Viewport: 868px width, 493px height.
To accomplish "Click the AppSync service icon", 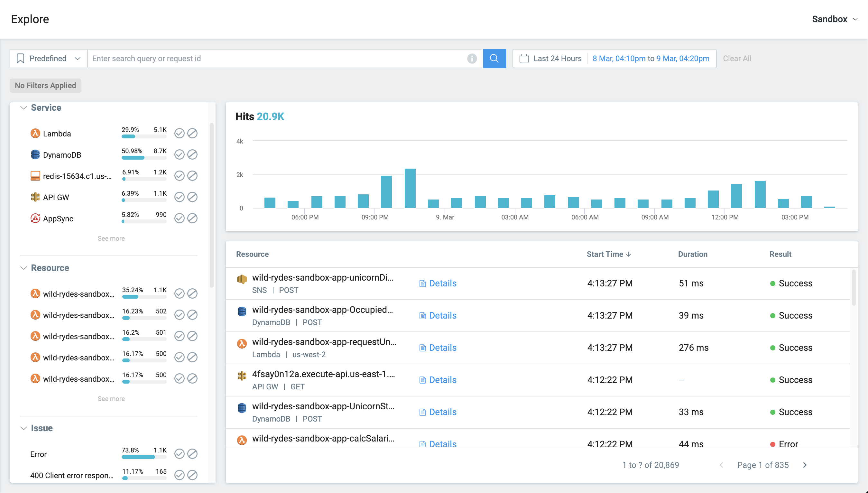I will pyautogui.click(x=35, y=219).
